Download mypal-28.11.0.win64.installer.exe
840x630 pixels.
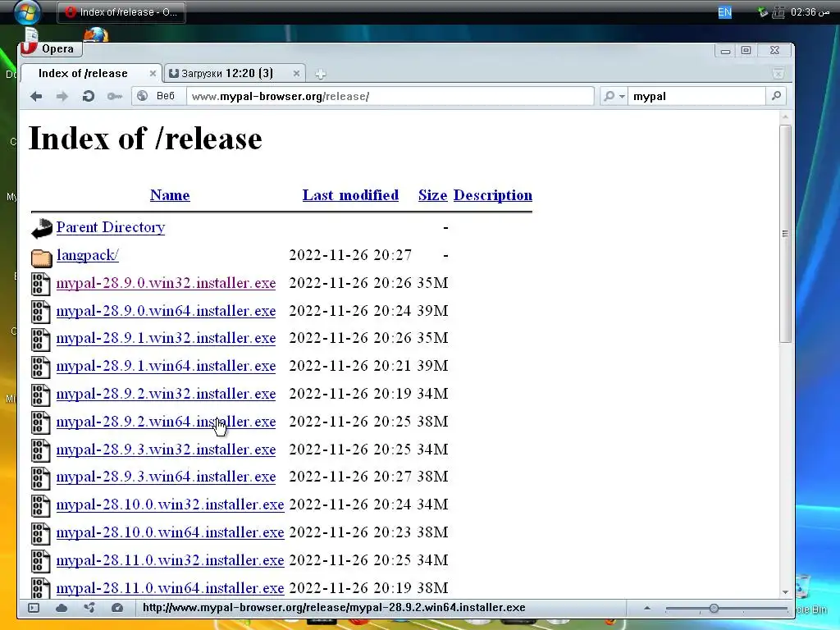point(171,588)
